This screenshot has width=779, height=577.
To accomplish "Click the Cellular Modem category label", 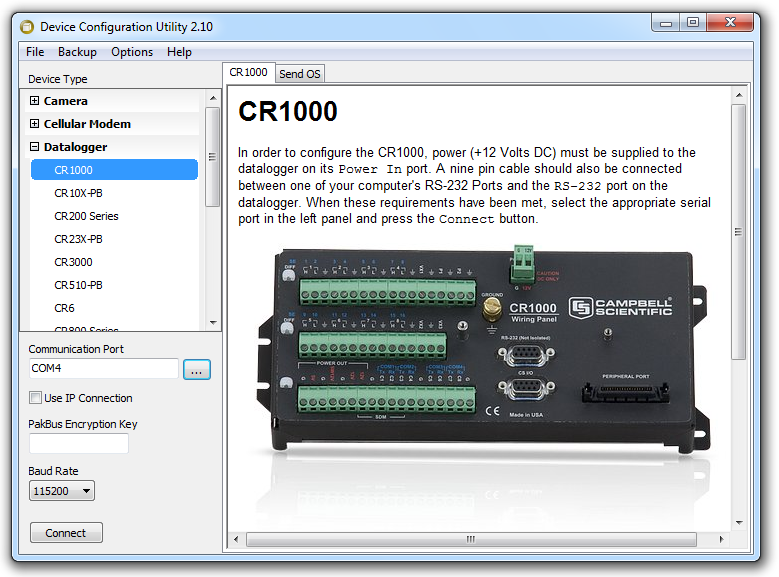I will 87,124.
